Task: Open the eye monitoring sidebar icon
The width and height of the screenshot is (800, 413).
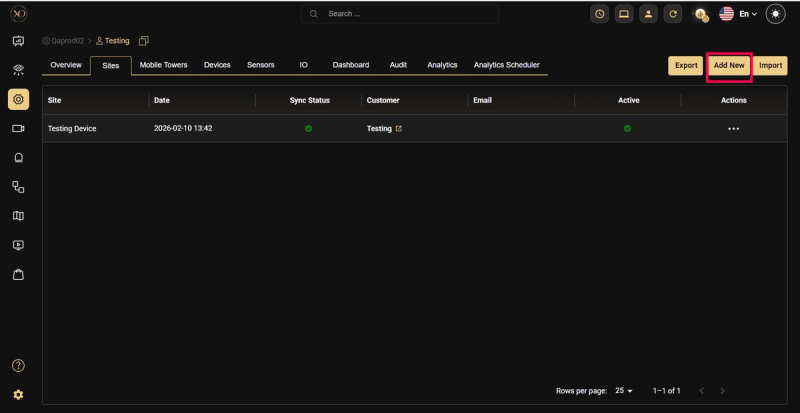Action: pos(18,70)
